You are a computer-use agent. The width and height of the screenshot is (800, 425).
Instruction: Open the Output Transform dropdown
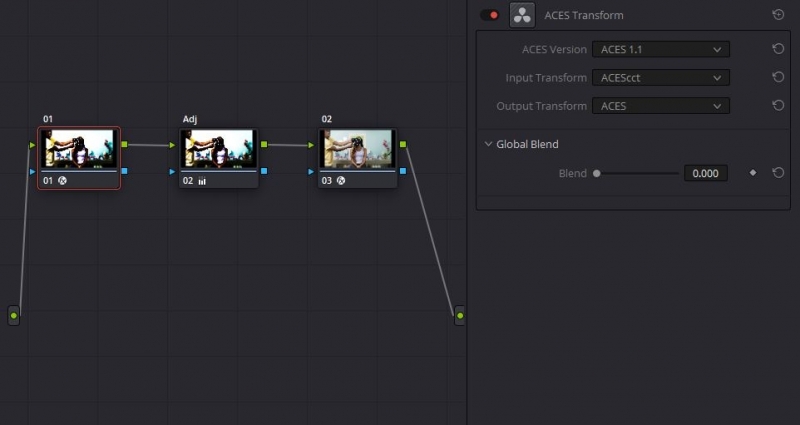pyautogui.click(x=660, y=106)
